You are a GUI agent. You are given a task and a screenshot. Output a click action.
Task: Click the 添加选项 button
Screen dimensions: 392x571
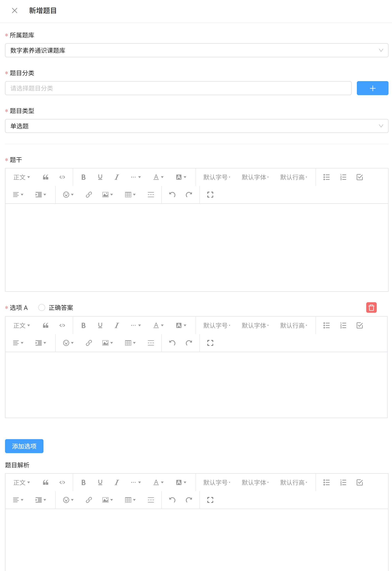point(24,446)
